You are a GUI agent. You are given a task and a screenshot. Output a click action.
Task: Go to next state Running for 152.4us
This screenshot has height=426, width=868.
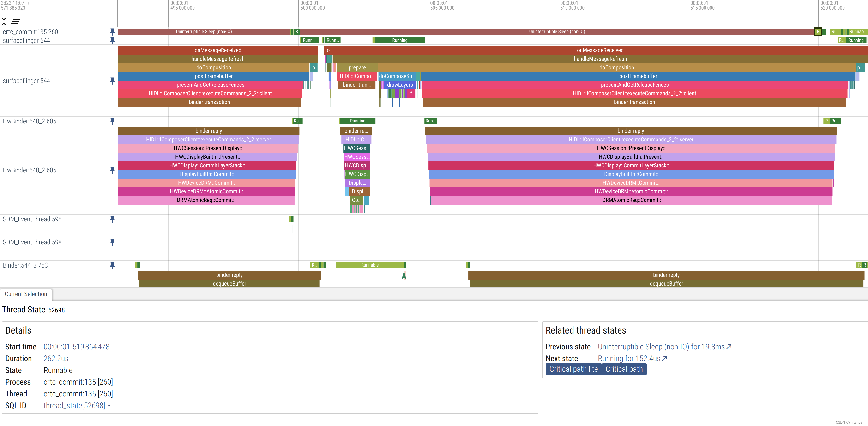(632, 359)
